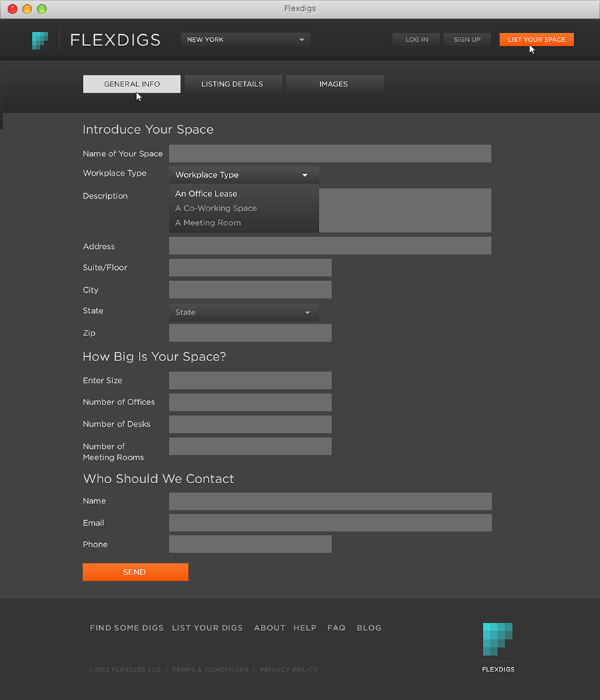Click the contact Name input field
The height and width of the screenshot is (700, 600).
coord(330,501)
